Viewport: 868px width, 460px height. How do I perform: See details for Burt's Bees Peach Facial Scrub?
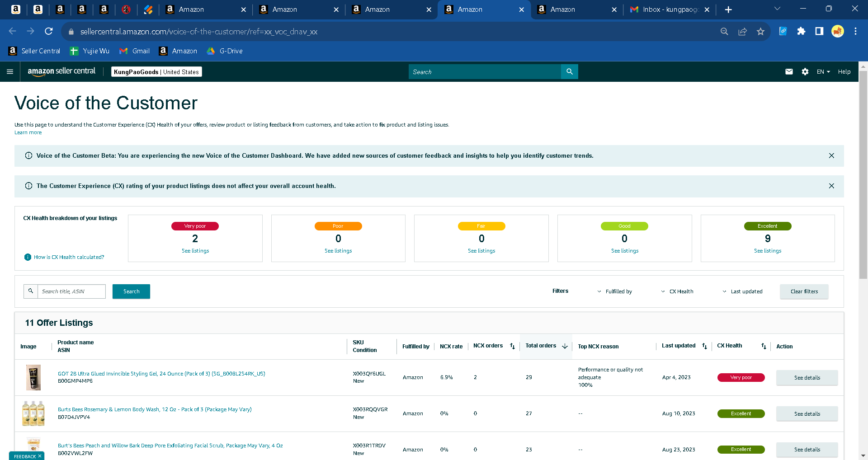[807, 450]
